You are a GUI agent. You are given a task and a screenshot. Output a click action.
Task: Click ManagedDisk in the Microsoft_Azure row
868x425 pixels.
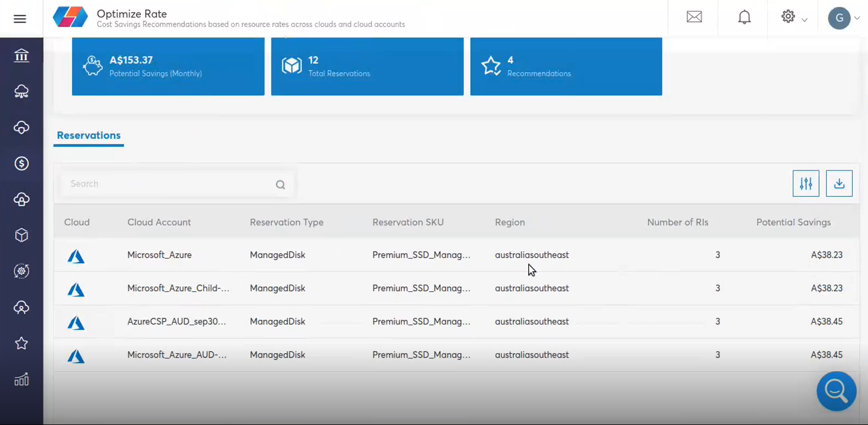pos(277,255)
